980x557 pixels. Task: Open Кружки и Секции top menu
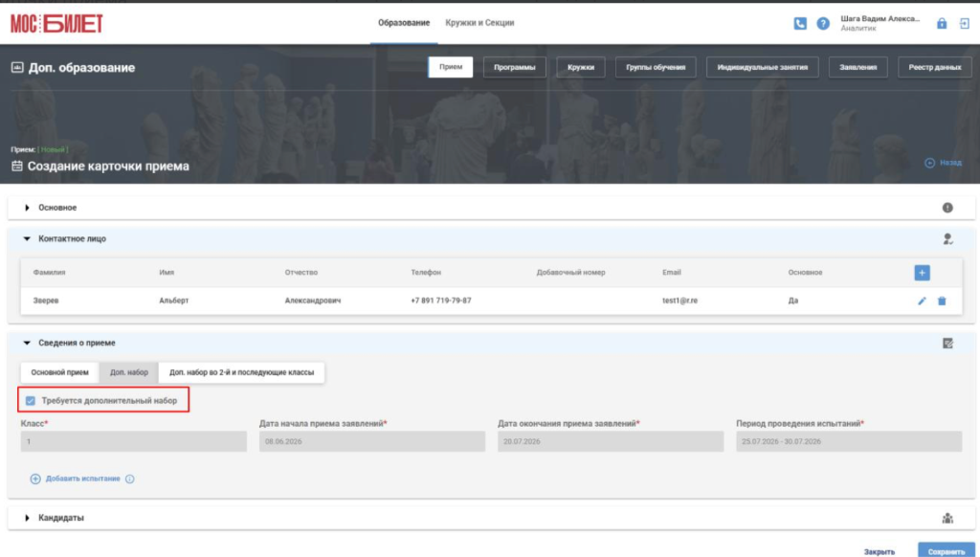pos(479,23)
